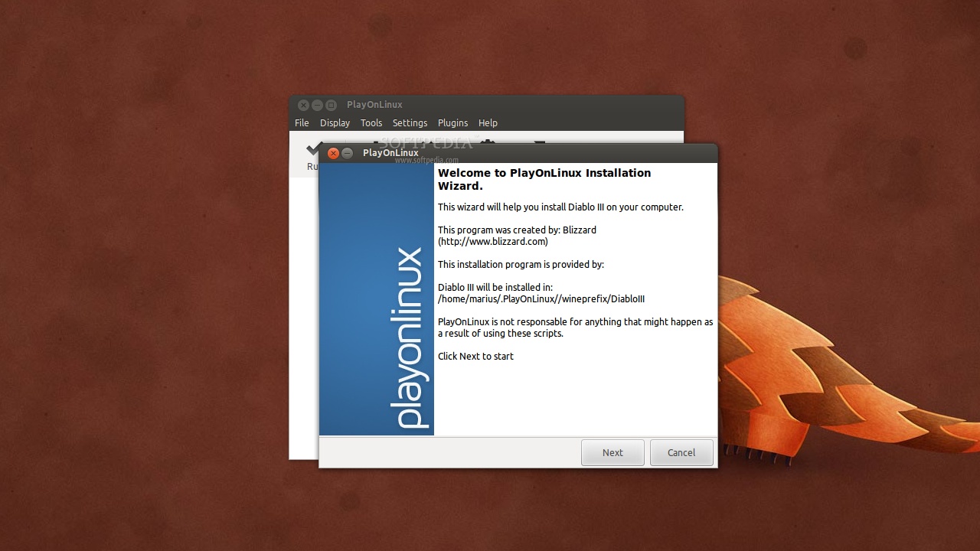Open the Settings menu

point(410,122)
